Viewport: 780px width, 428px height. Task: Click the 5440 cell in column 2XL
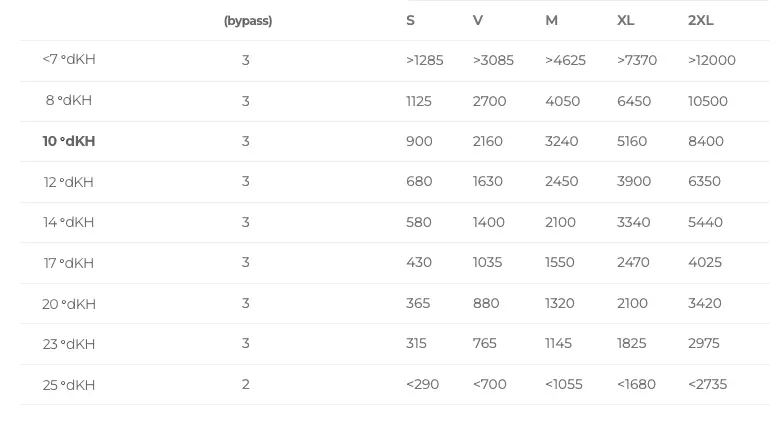coord(705,223)
